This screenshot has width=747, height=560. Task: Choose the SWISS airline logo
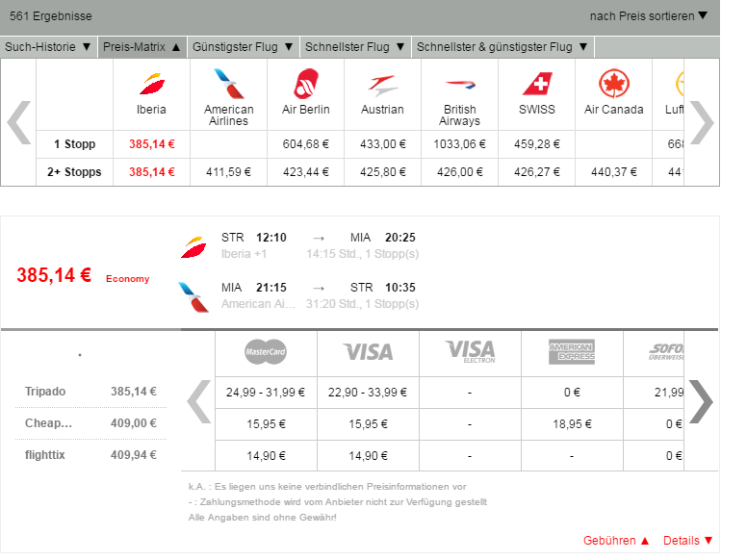pos(537,84)
